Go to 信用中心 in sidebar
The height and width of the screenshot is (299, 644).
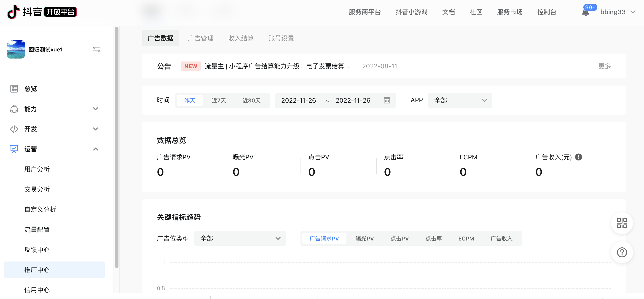point(37,289)
